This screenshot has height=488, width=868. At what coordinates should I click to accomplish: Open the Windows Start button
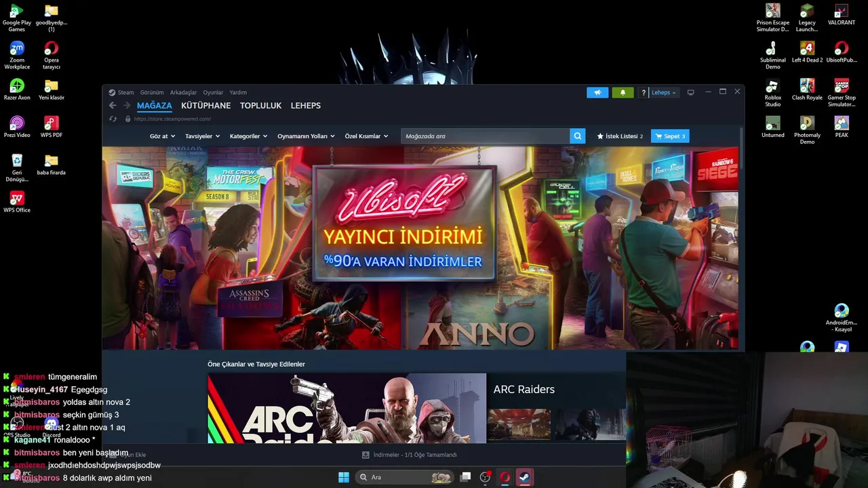click(x=344, y=477)
